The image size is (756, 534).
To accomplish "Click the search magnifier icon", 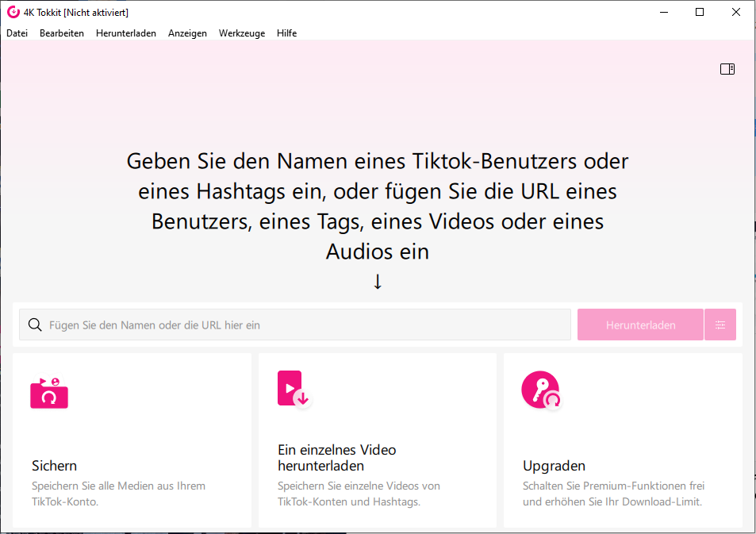I will [35, 325].
